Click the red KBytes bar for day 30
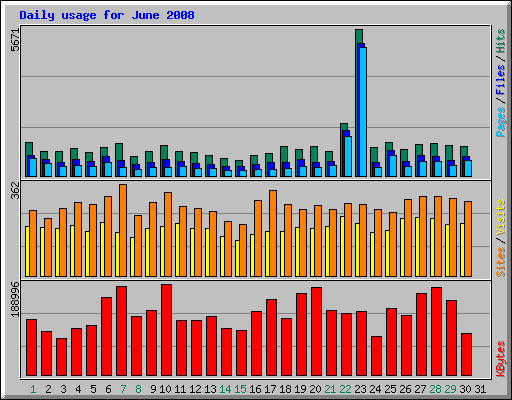The height and width of the screenshot is (400, 512). pyautogui.click(x=466, y=355)
